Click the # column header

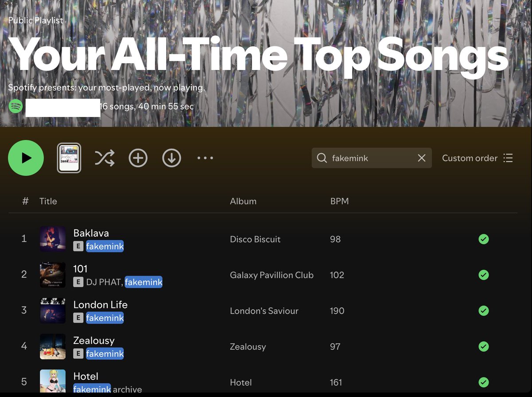point(25,201)
